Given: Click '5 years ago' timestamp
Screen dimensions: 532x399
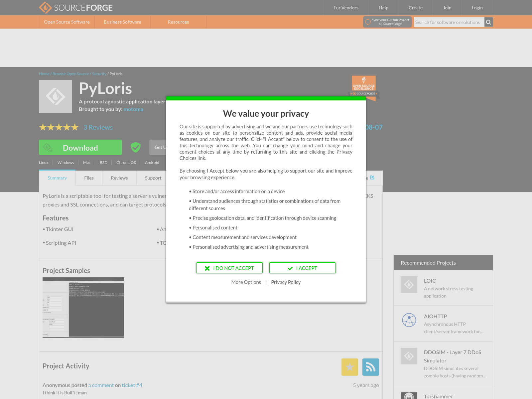Looking at the screenshot, I should pyautogui.click(x=366, y=385).
